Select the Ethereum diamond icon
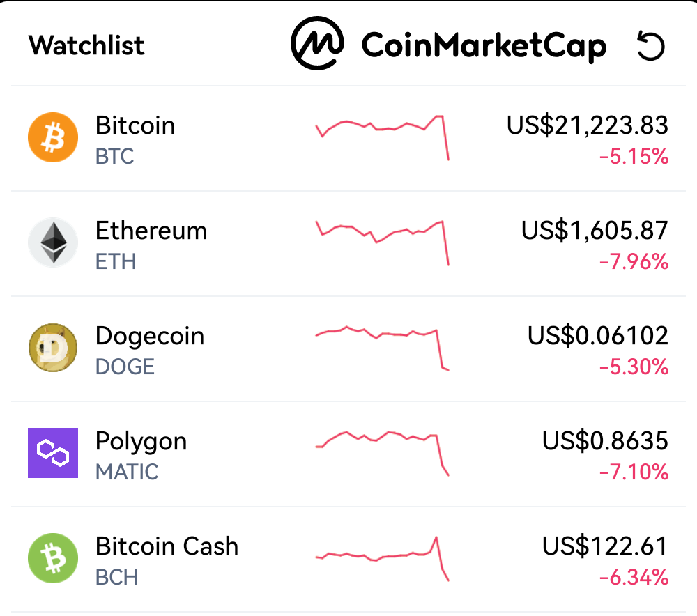This screenshot has height=616, width=697. pos(53,242)
